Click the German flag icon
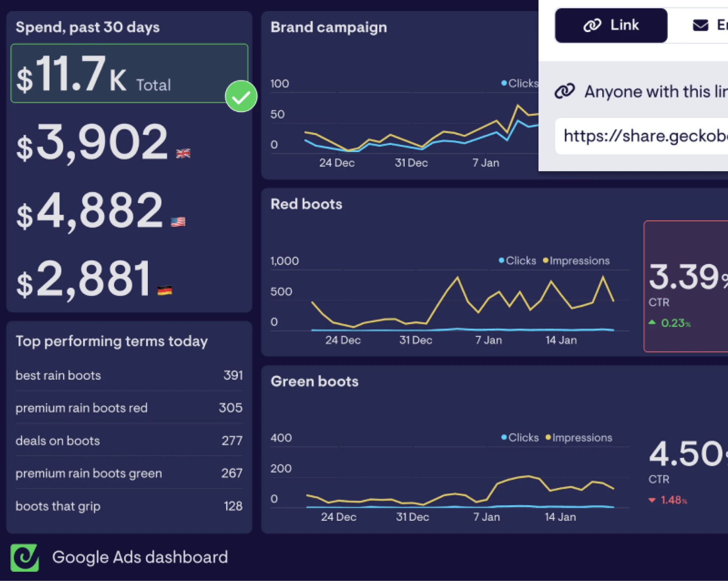Image resolution: width=728 pixels, height=581 pixels. click(165, 290)
